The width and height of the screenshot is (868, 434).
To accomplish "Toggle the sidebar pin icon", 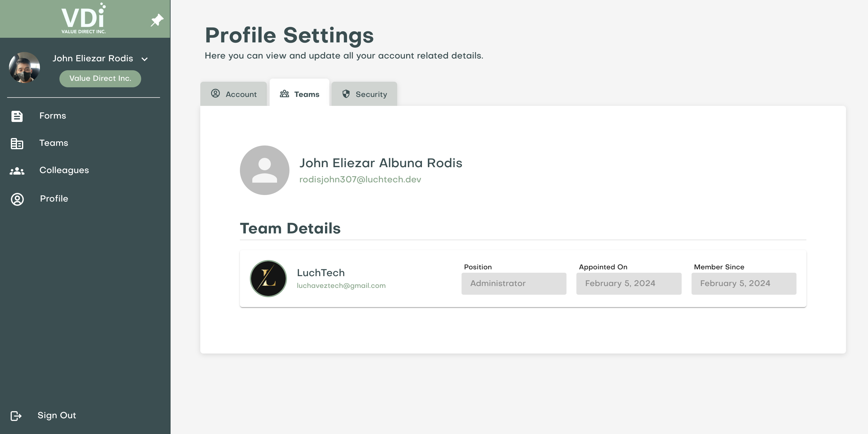I will (x=157, y=20).
